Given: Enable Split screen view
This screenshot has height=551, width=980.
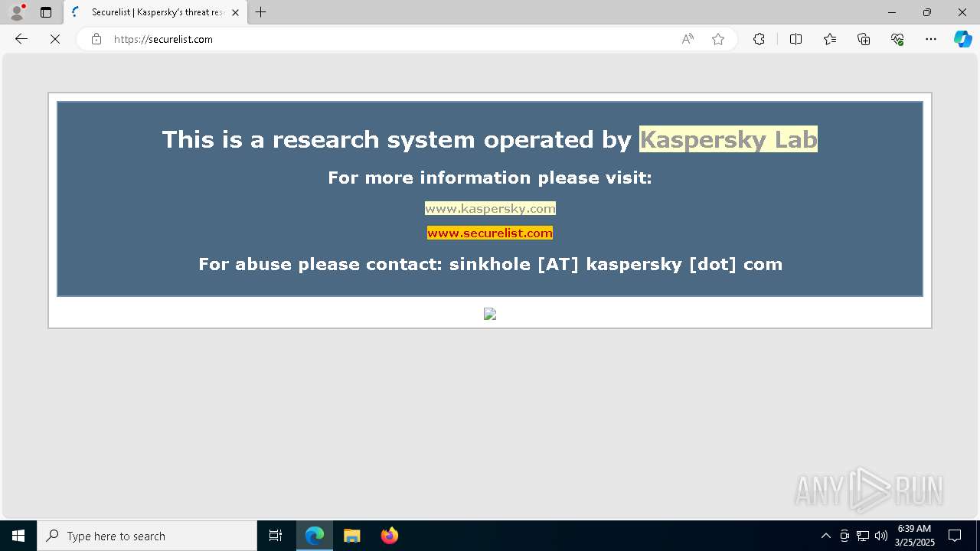Looking at the screenshot, I should (795, 39).
